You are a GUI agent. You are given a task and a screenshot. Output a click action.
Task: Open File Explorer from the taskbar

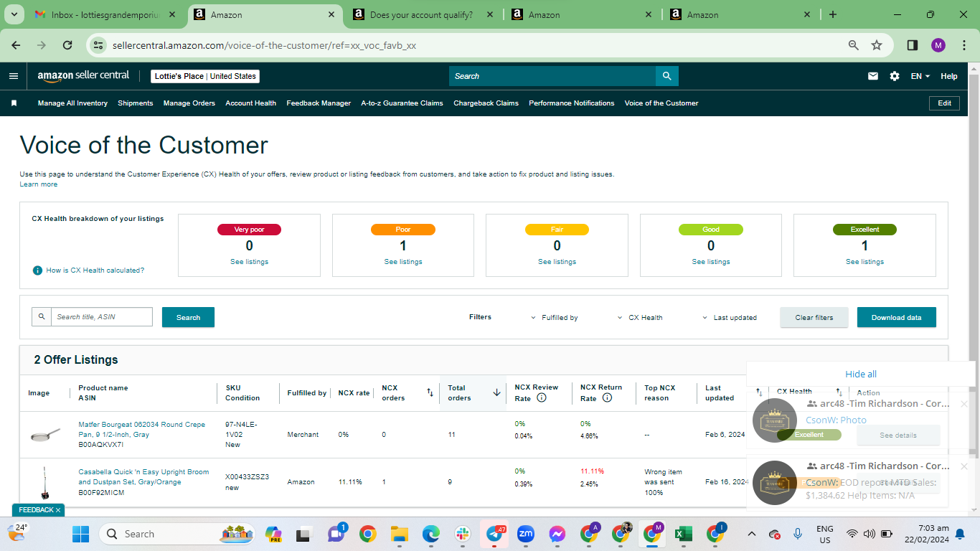click(x=399, y=534)
